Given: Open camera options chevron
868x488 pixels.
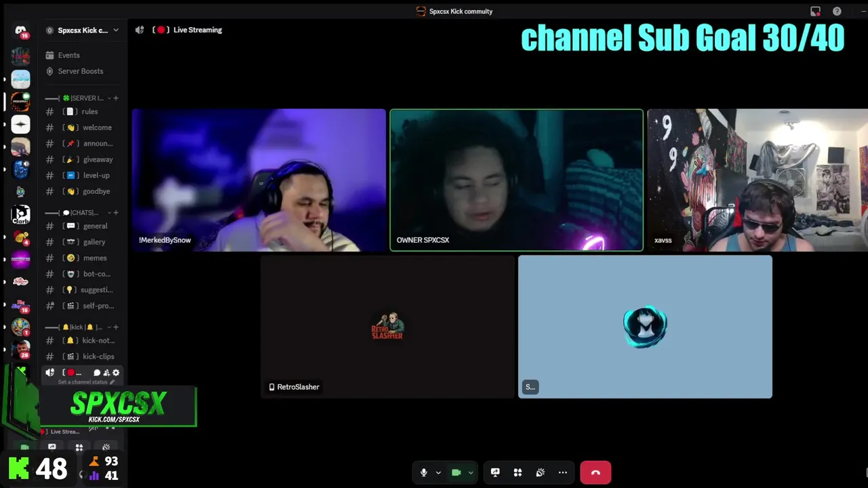Looking at the screenshot, I should pyautogui.click(x=471, y=472).
